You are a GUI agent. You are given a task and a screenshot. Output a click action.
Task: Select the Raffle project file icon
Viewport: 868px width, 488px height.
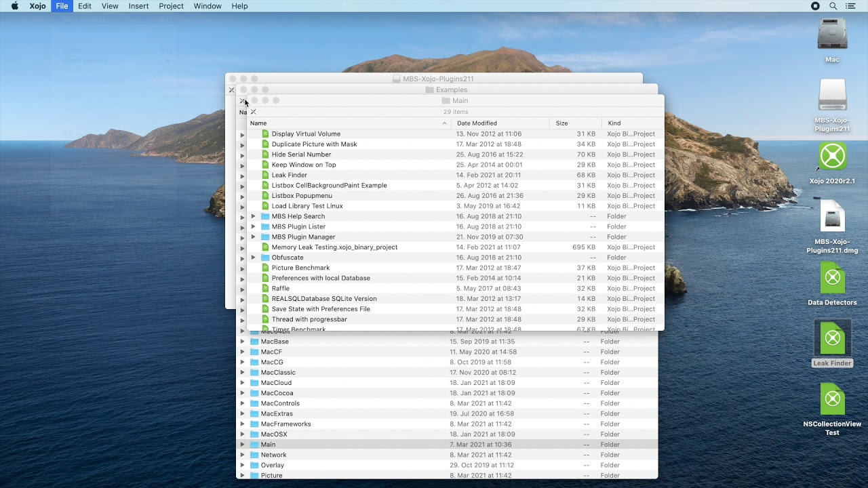(x=266, y=288)
